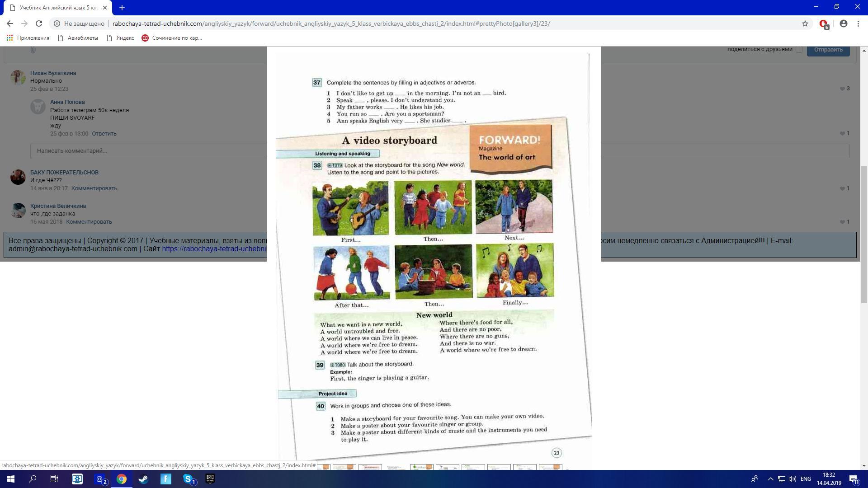This screenshot has height=488, width=868.
Task: Go back with browser back arrow
Action: point(10,23)
